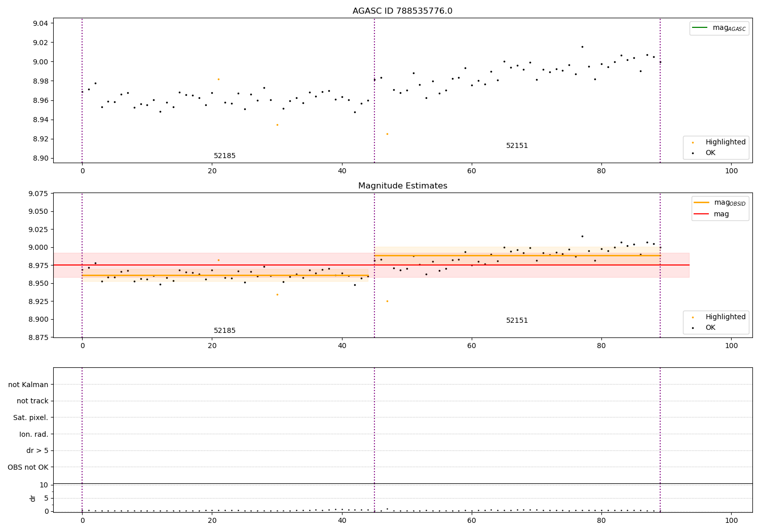760x532 pixels.
Task: Click the highest data point near 9.015 in top plot
Action: click(582, 47)
